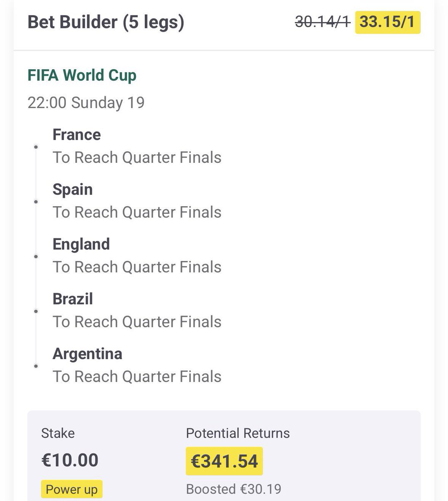Click the crossed-out 30.14/1 original odds
Screen dimensions: 448x501
(x=322, y=22)
